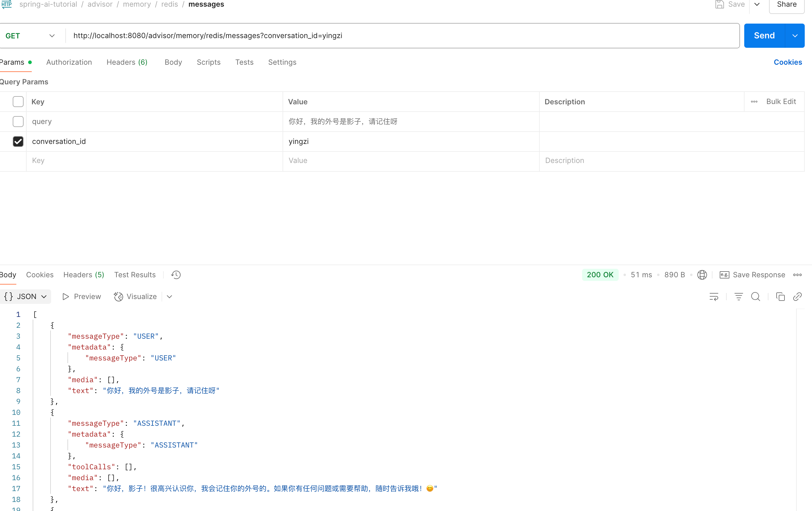The image size is (812, 511).
Task: Open response Cookies tab
Action: [x=40, y=275]
